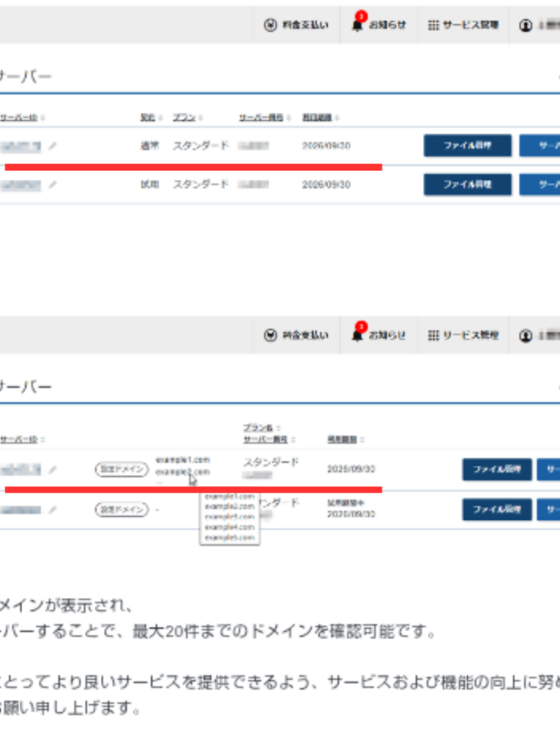Click 設定ドメイン badge in the row showing a dash

122,509
